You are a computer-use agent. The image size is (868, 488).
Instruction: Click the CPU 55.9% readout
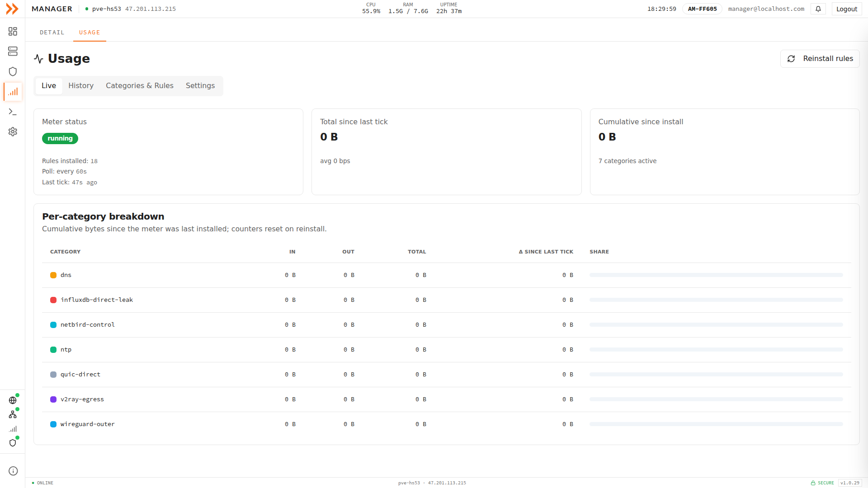pyautogui.click(x=371, y=9)
